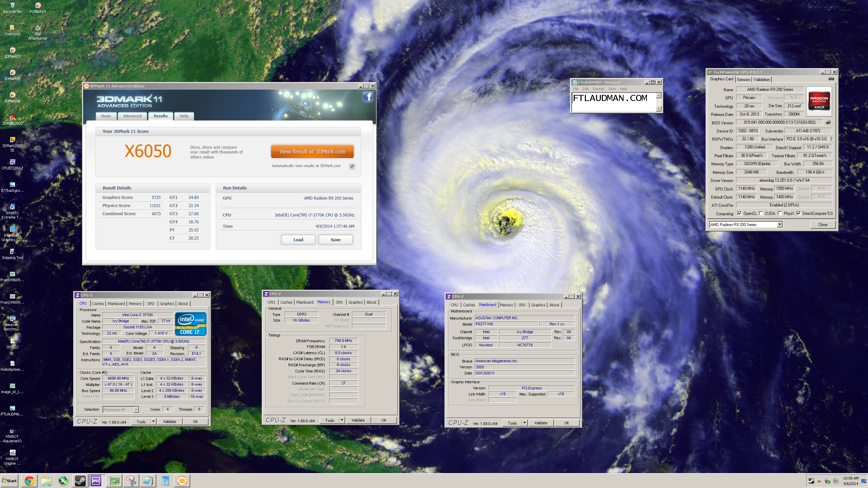Click the show desktop button by the clock

point(864,481)
